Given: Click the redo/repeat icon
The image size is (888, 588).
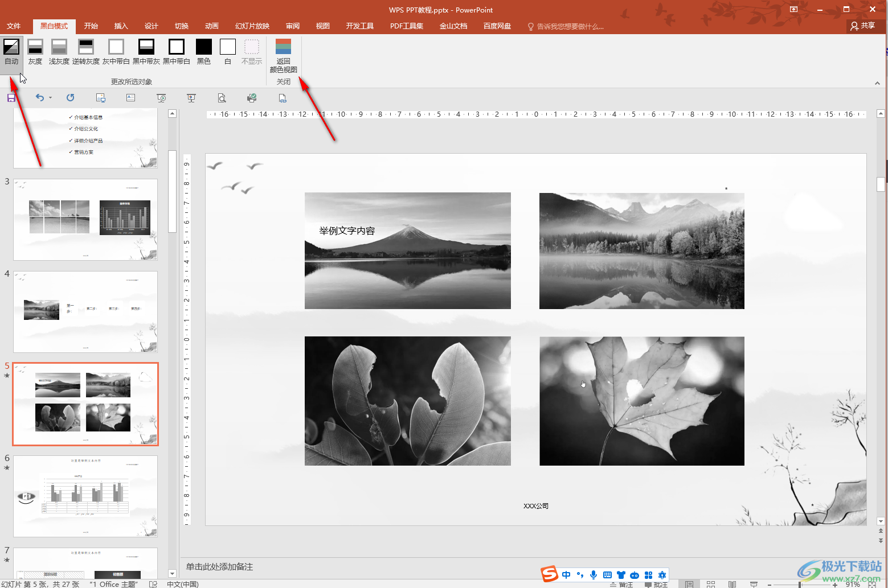Looking at the screenshot, I should pos(70,98).
